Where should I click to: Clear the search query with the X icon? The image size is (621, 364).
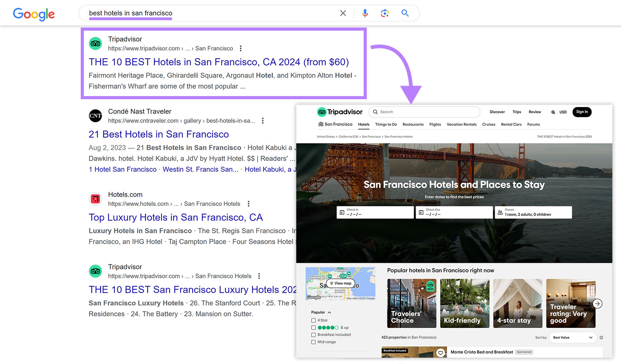[x=343, y=13]
